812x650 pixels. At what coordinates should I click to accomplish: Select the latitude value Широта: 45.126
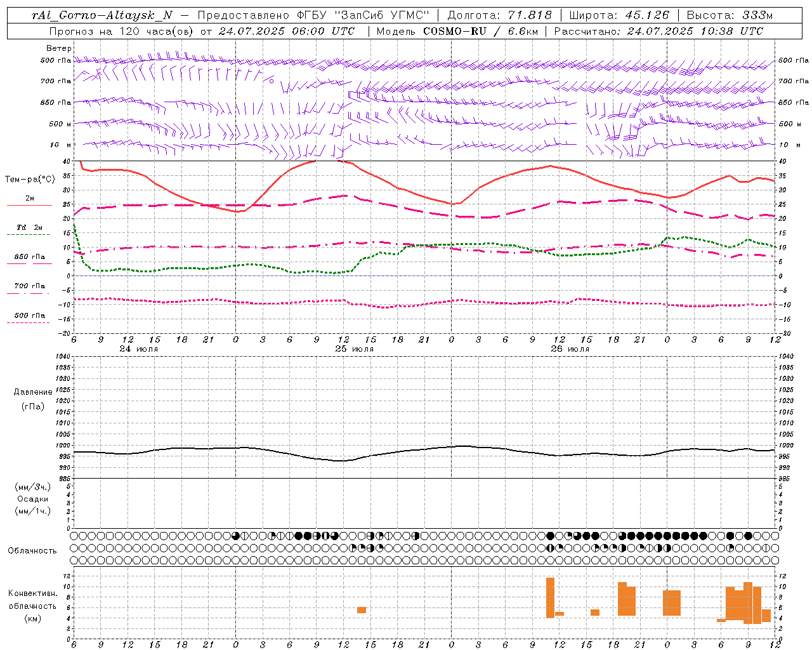coord(619,15)
